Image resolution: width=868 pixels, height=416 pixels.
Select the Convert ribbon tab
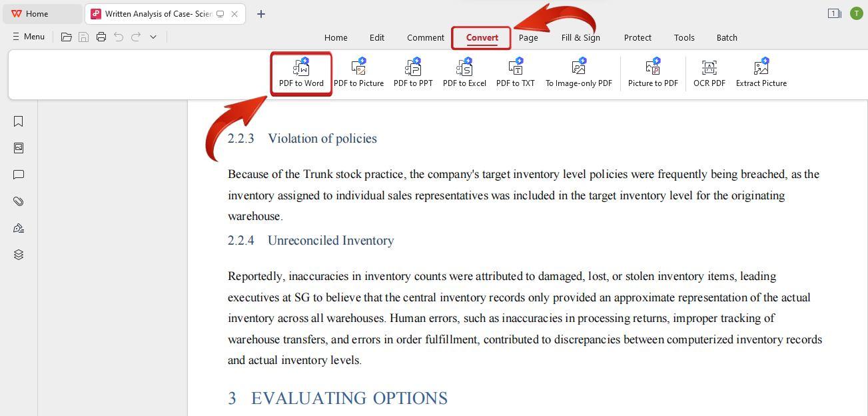coord(482,38)
